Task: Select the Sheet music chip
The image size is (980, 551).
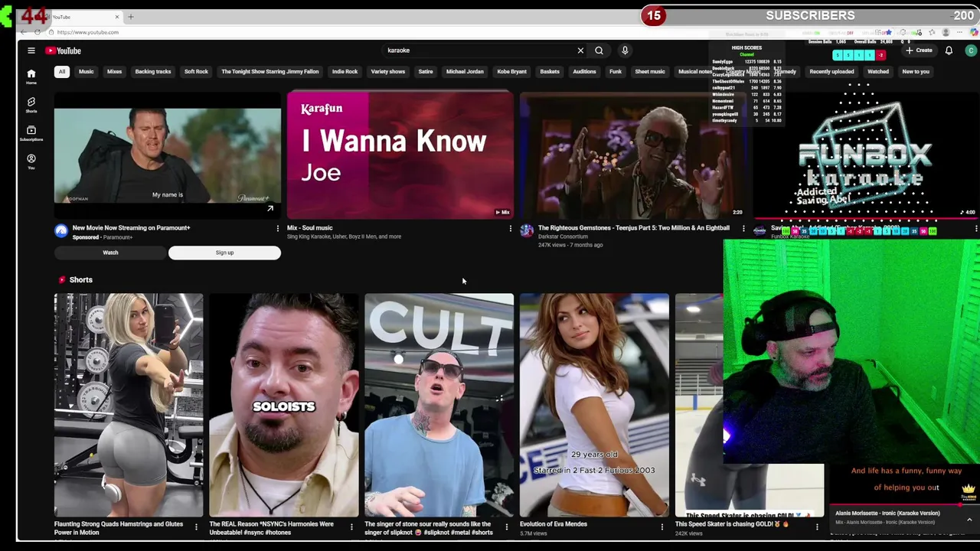Action: point(650,71)
